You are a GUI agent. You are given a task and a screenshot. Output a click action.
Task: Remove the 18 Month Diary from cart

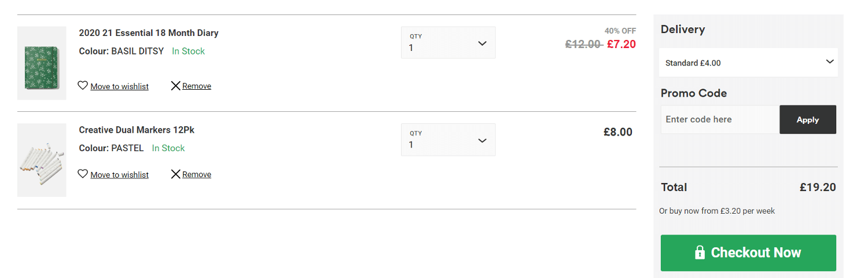coord(197,86)
